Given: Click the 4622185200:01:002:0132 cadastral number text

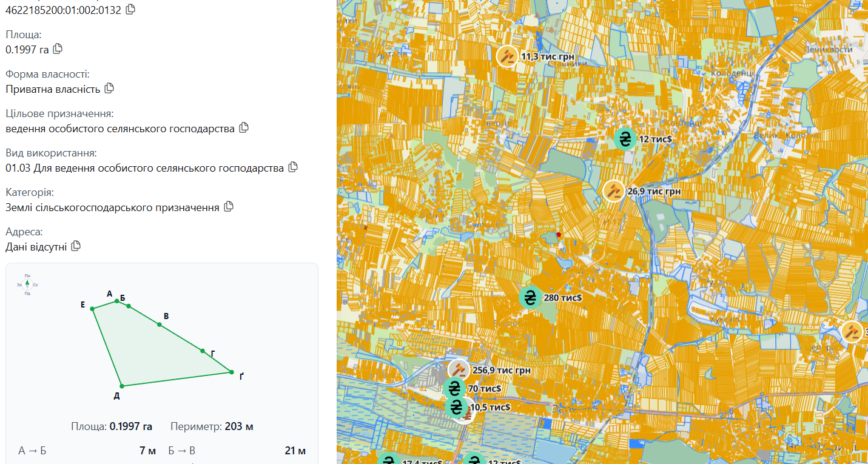Looking at the screenshot, I should pyautogui.click(x=63, y=10).
